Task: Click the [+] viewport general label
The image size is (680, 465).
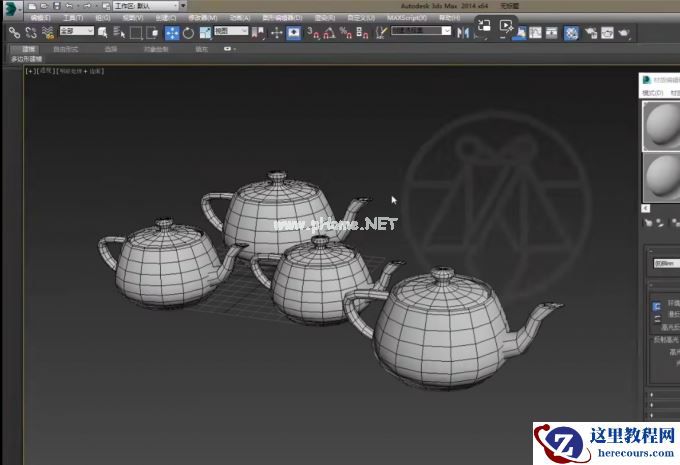Action: (30, 71)
